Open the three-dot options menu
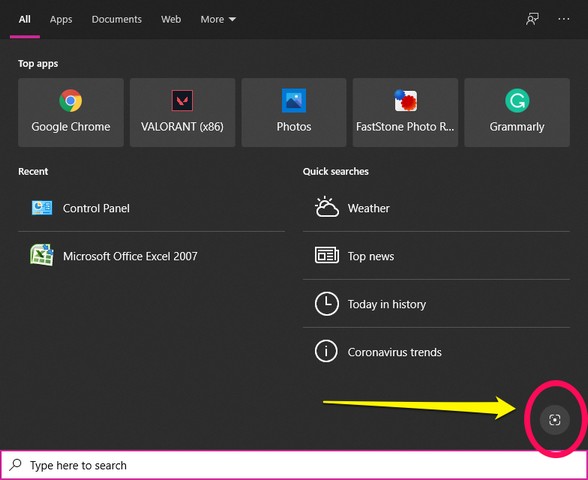The height and width of the screenshot is (480, 588). (x=564, y=19)
